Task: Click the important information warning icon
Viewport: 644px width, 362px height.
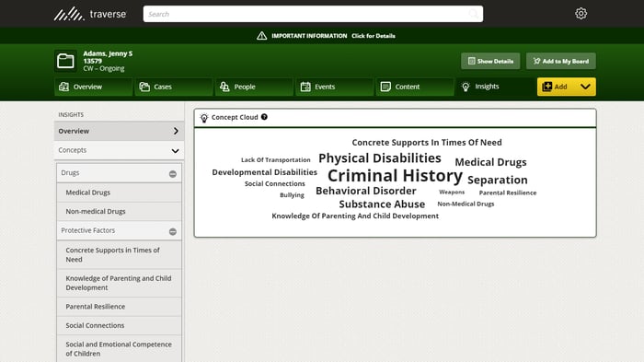Action: [x=261, y=36]
